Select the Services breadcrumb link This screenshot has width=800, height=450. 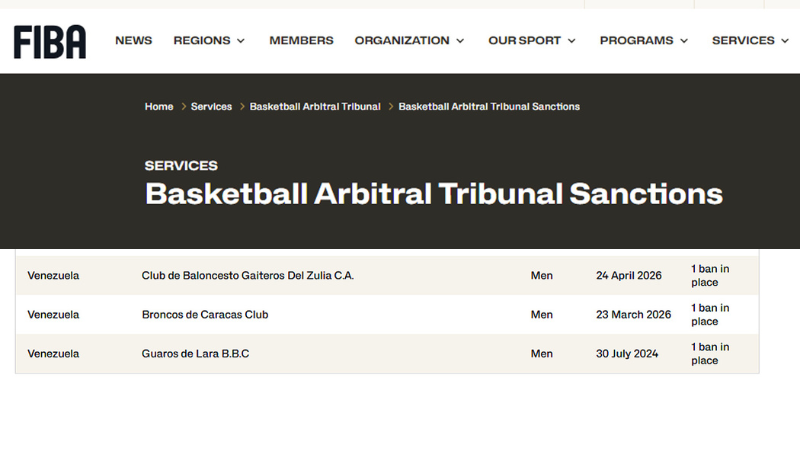point(211,107)
